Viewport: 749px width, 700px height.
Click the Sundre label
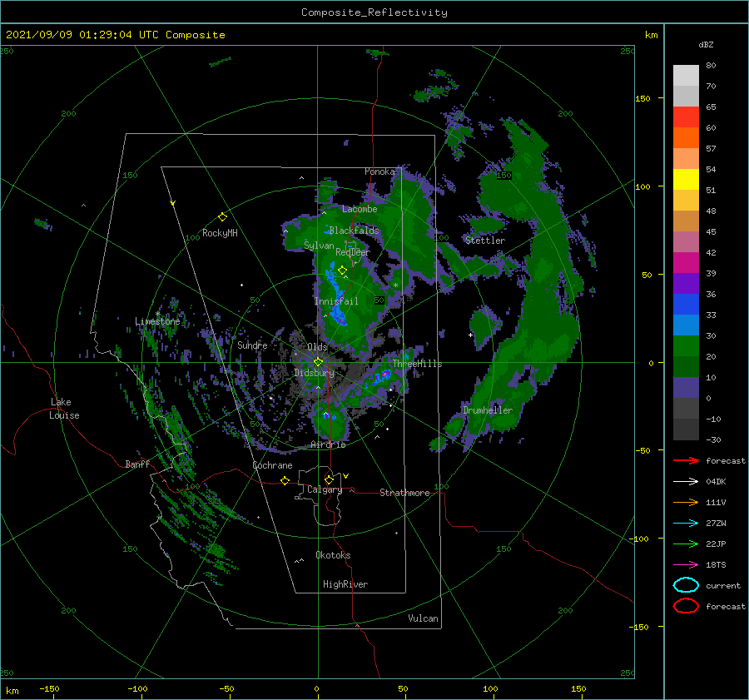point(253,345)
